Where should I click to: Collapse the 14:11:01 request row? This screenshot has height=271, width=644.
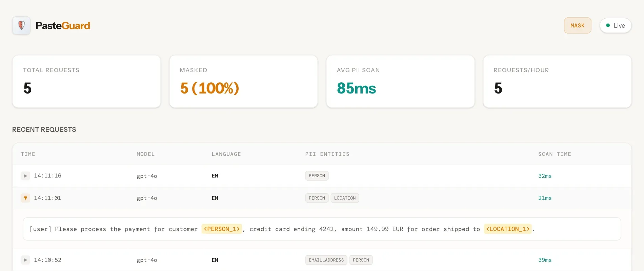(x=25, y=198)
